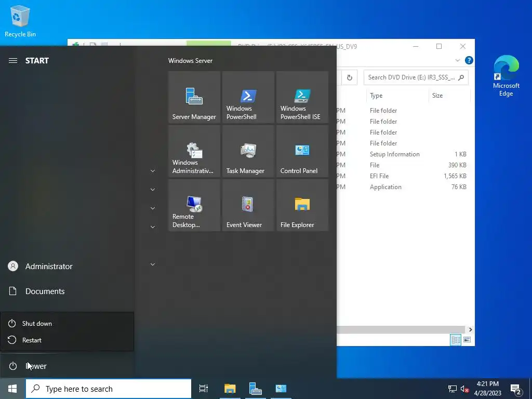
Task: Select the 390 KB File row
Action: (x=404, y=165)
